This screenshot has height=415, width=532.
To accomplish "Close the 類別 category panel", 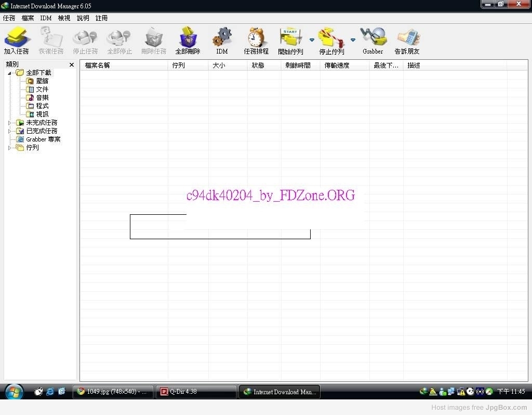I will pyautogui.click(x=72, y=65).
